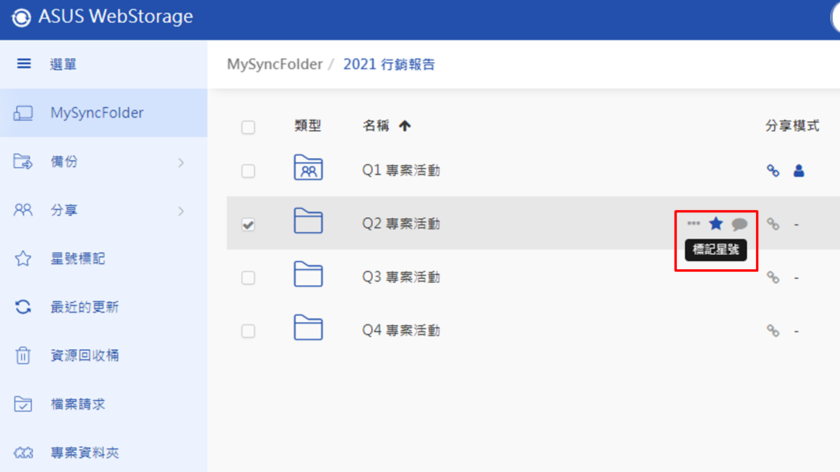The height and width of the screenshot is (472, 840).
Task: Go to MySyncFolder breadcrumb link
Action: tap(275, 64)
